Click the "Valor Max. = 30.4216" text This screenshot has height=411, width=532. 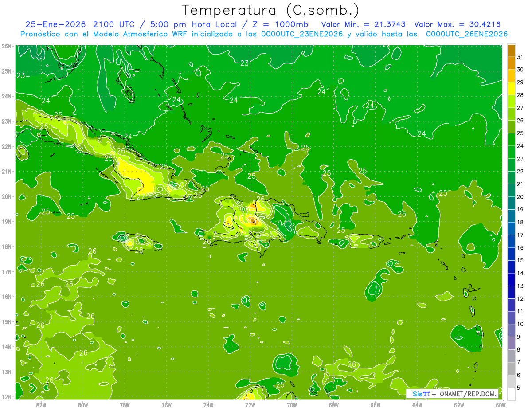click(458, 24)
